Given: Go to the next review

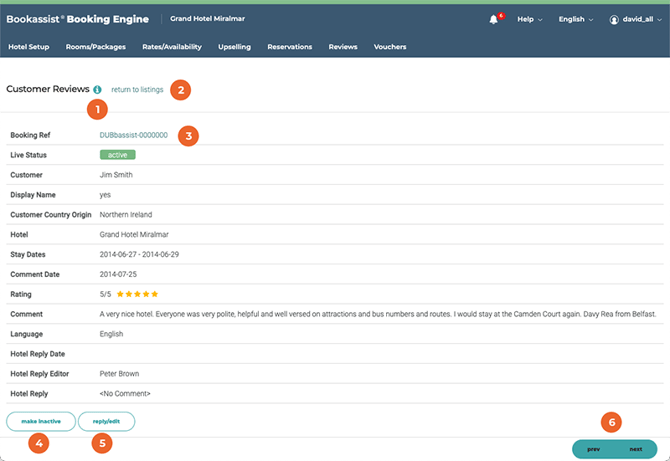Looking at the screenshot, I should click(635, 449).
